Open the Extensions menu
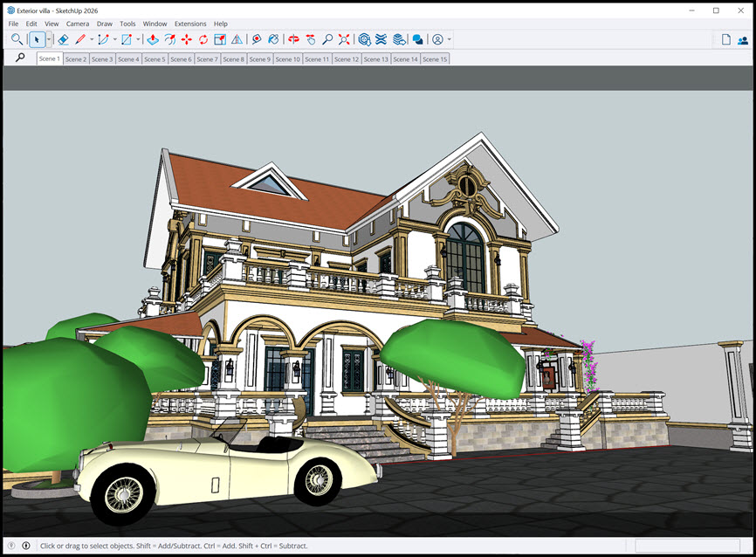756x557 pixels. pyautogui.click(x=190, y=24)
